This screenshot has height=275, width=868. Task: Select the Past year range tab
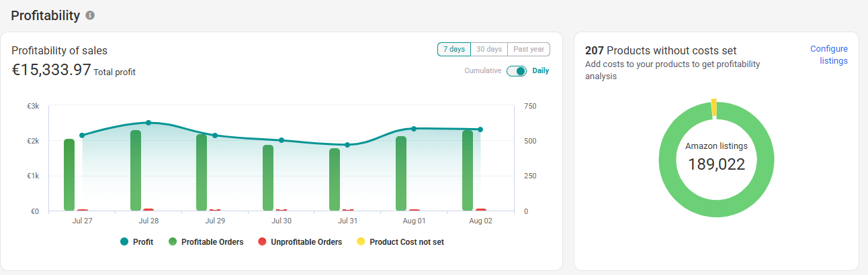click(x=529, y=49)
